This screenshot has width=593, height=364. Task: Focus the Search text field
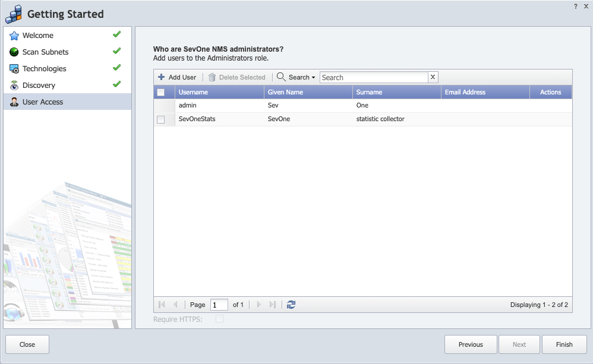click(x=374, y=77)
